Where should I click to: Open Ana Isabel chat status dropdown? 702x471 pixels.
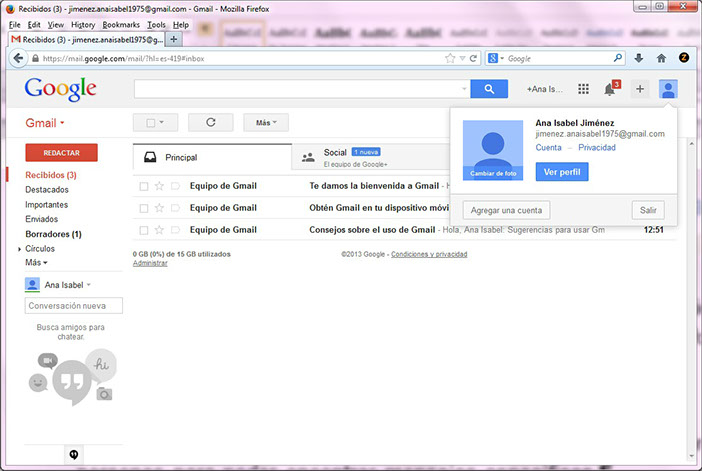click(x=89, y=285)
